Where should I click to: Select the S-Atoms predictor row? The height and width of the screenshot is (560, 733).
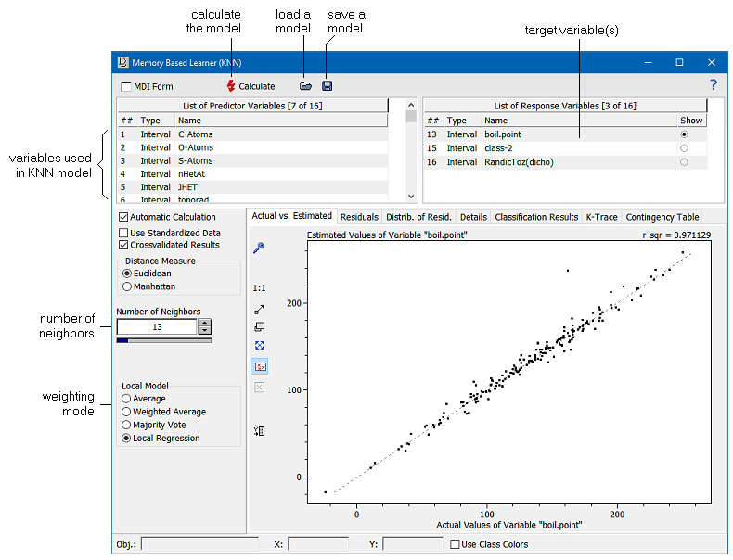click(x=252, y=160)
